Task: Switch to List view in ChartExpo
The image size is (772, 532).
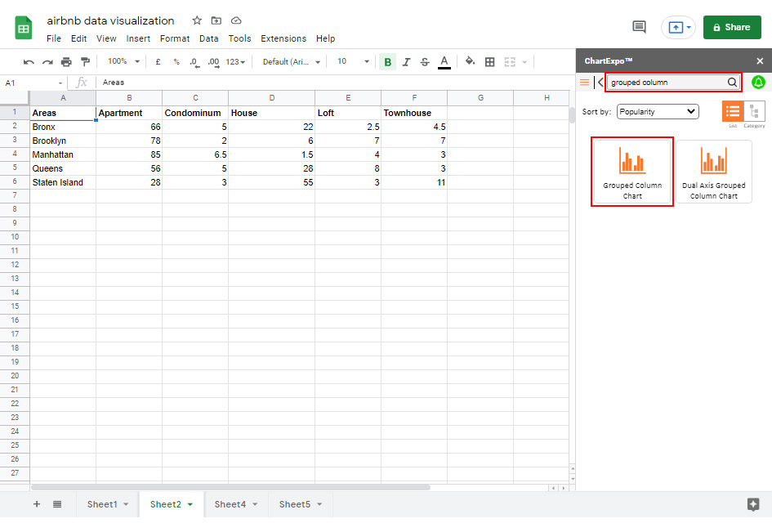Action: pos(733,111)
